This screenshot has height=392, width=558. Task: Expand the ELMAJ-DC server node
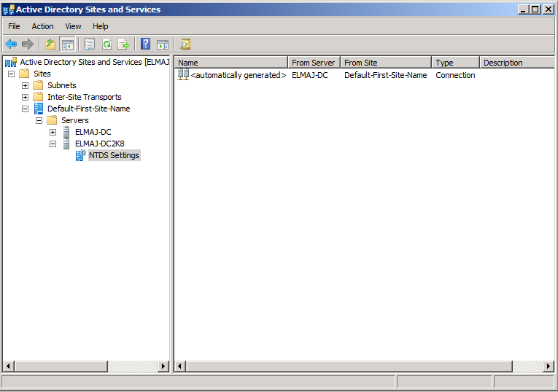(x=53, y=132)
